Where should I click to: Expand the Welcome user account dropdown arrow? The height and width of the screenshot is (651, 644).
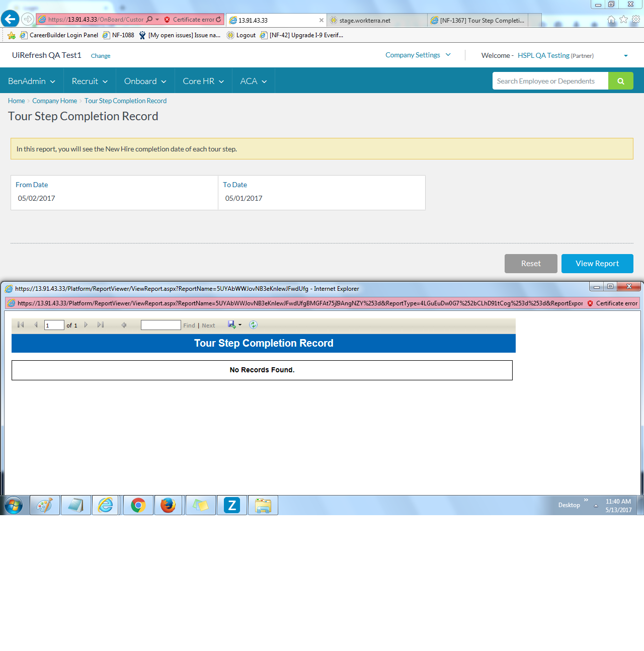click(x=625, y=56)
